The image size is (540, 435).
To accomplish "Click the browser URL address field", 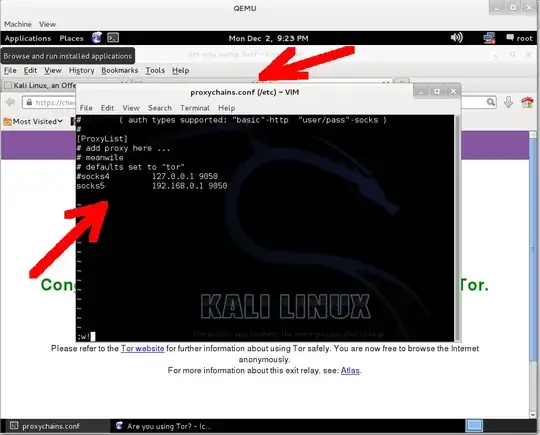I will pyautogui.click(x=49, y=103).
